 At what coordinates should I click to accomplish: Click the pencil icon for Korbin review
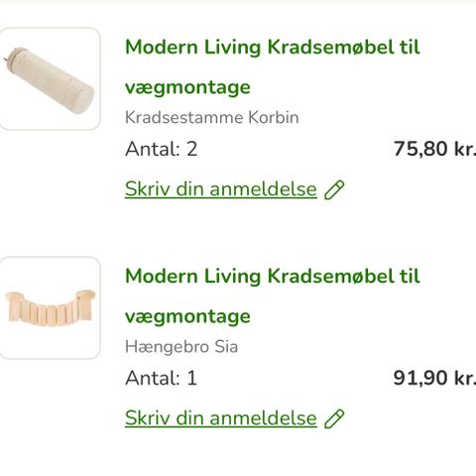334,189
